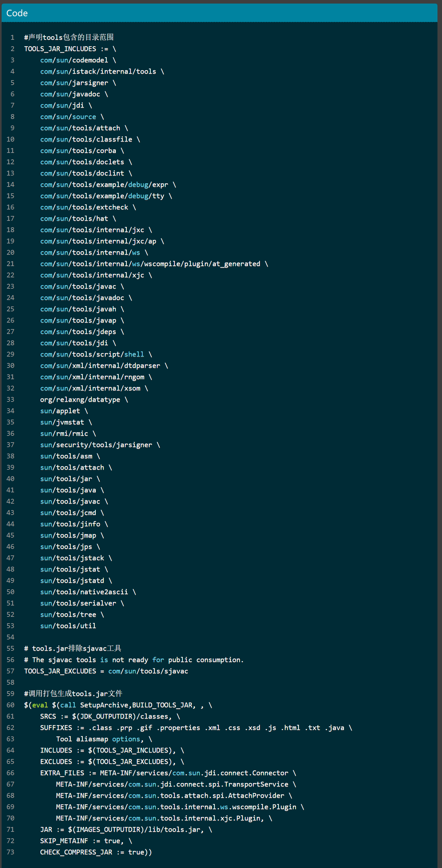
Task: Click the com/sun/tools/javah line
Action: (x=82, y=309)
